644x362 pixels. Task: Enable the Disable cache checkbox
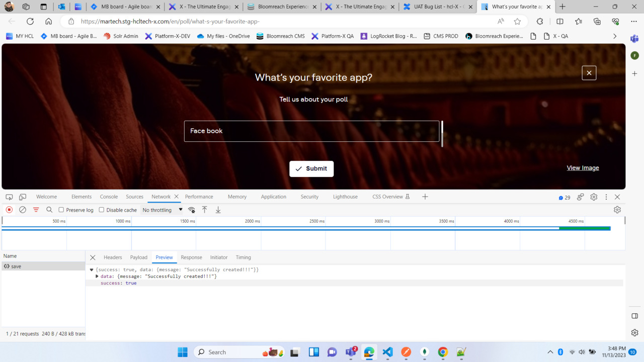pos(102,210)
